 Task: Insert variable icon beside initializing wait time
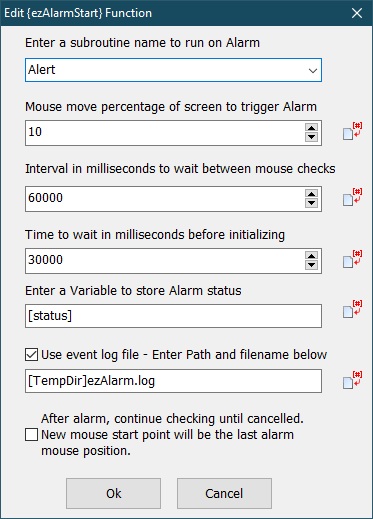(352, 259)
